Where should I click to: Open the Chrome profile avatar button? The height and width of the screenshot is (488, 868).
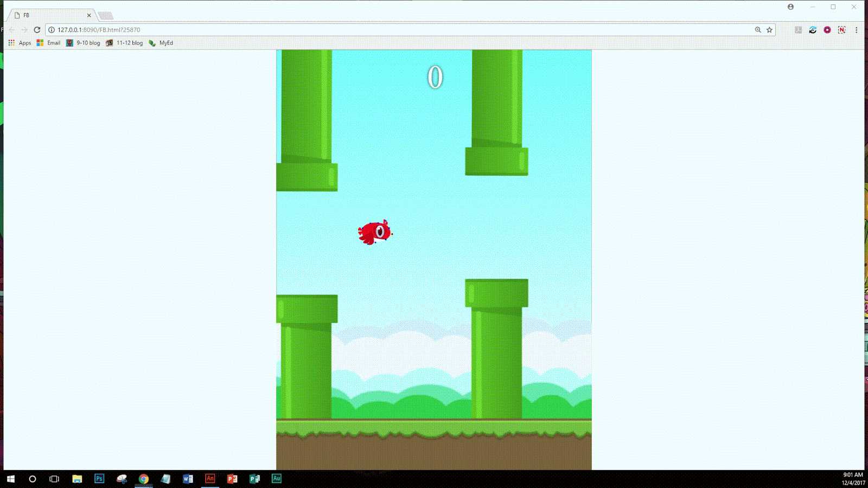pos(790,7)
